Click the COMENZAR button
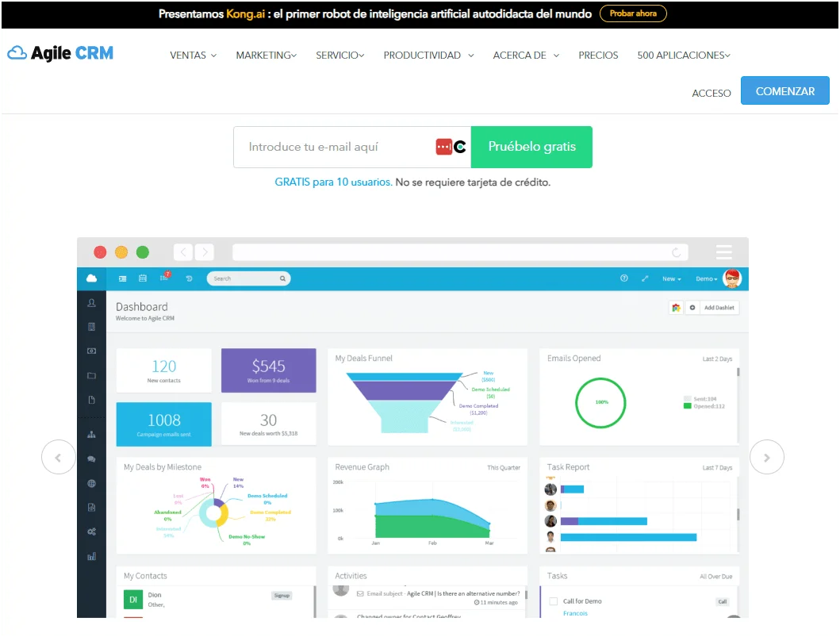The image size is (840, 637). coord(784,90)
